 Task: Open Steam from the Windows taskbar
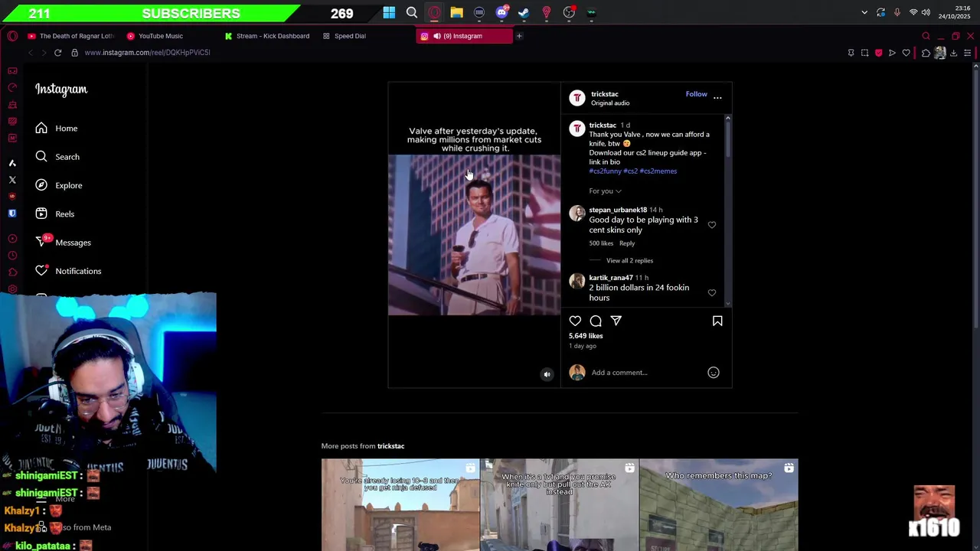click(x=524, y=12)
